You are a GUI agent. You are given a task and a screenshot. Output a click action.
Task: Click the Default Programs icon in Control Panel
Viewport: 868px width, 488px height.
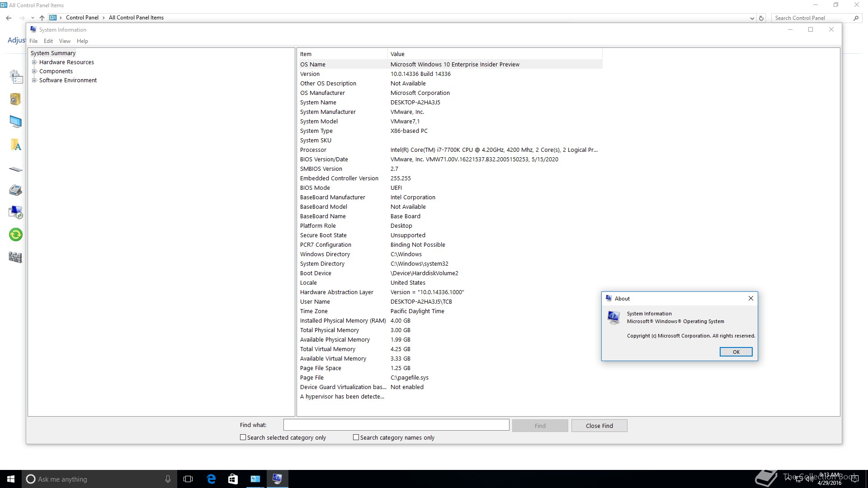pos(16,77)
